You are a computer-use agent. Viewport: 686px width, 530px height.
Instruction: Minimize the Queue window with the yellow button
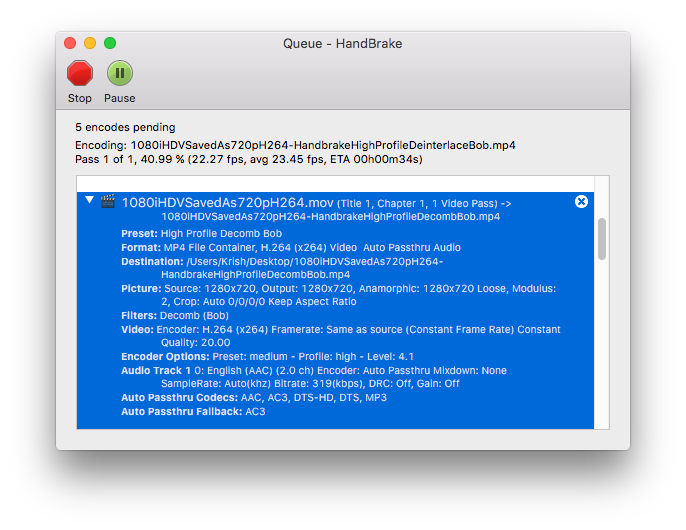point(90,43)
